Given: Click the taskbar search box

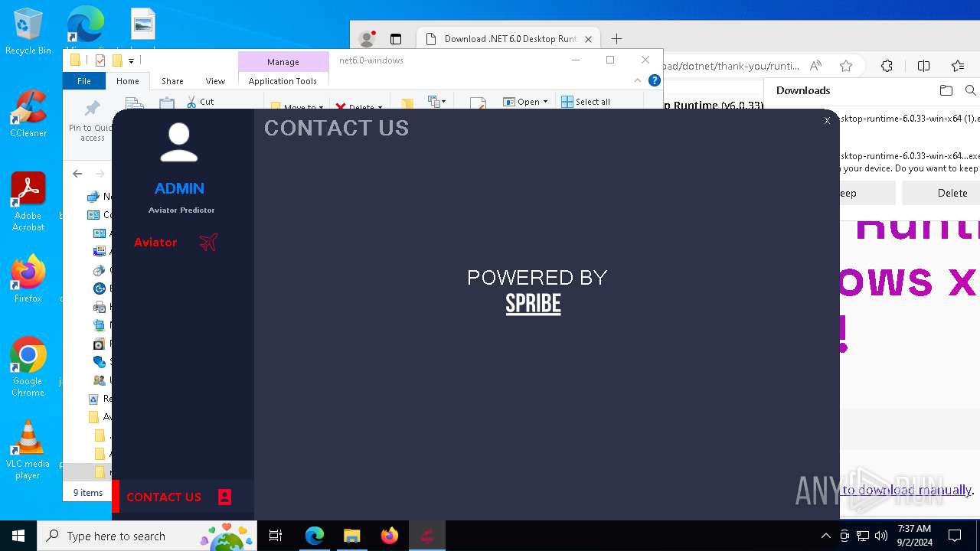Looking at the screenshot, I should (148, 536).
